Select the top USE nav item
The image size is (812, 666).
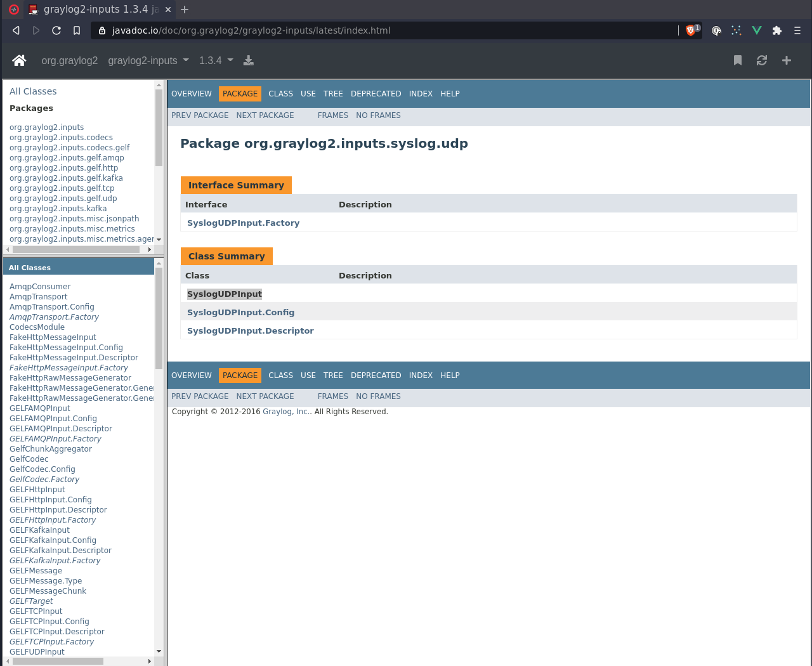(x=308, y=94)
